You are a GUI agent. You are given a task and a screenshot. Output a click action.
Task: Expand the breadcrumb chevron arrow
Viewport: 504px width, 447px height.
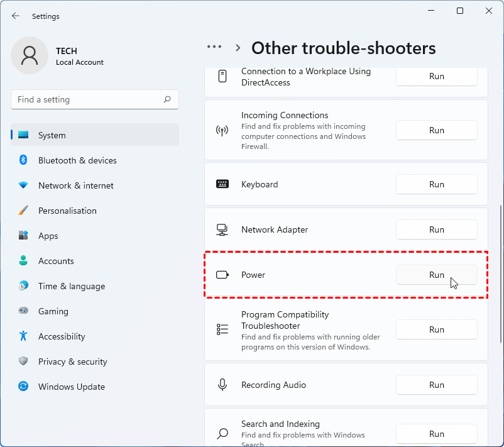(x=238, y=48)
